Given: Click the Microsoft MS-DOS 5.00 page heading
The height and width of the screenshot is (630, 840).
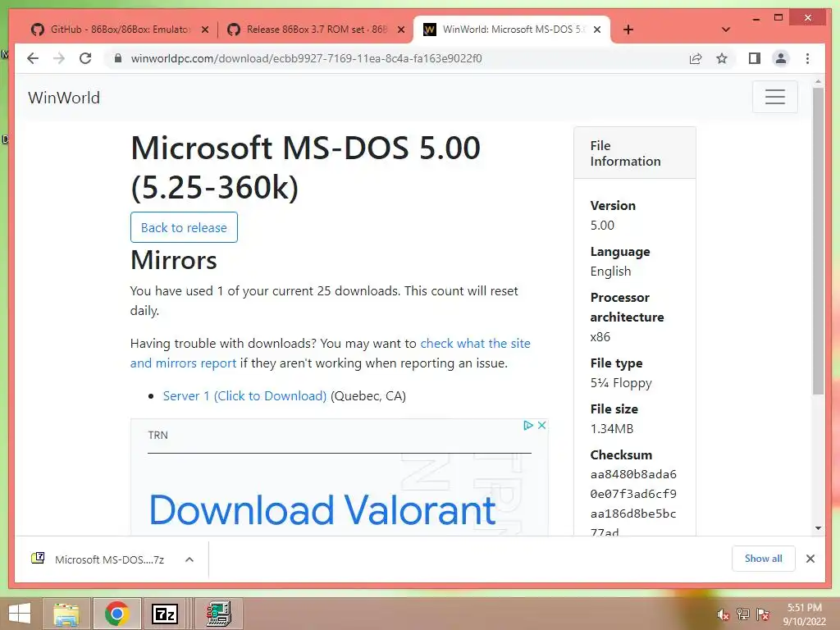Looking at the screenshot, I should (305, 167).
